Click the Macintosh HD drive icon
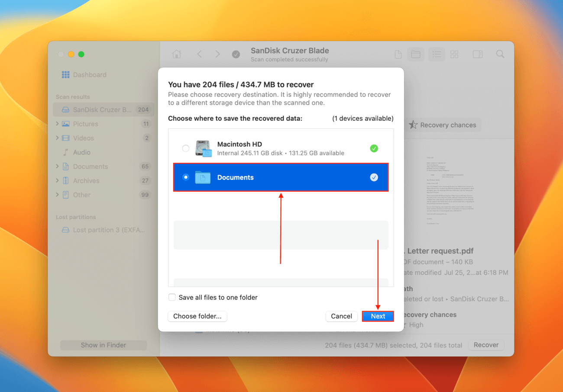 (203, 148)
